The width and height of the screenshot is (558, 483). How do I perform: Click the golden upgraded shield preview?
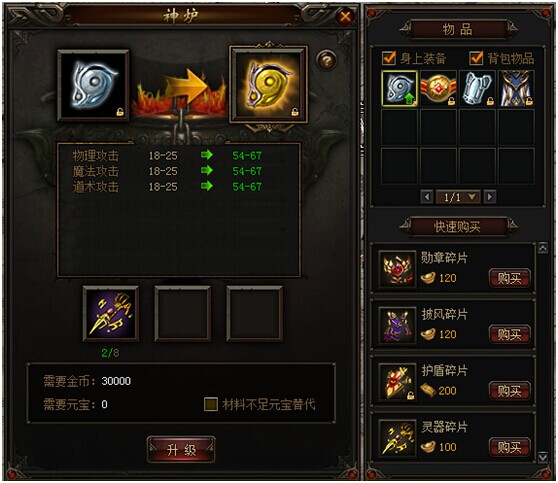(x=269, y=84)
